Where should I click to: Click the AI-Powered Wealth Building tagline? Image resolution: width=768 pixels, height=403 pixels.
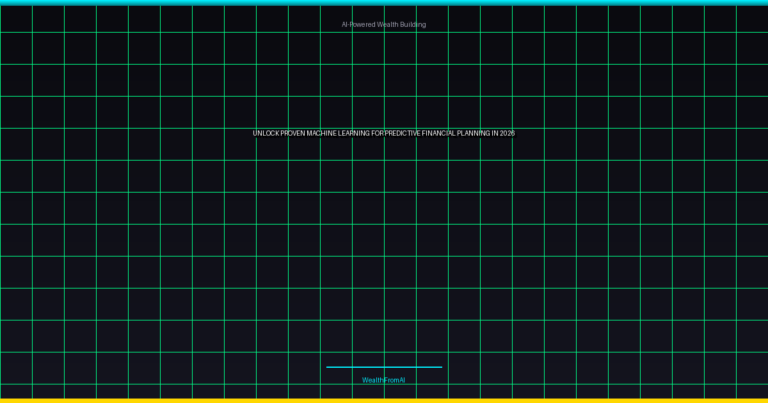pyautogui.click(x=383, y=24)
